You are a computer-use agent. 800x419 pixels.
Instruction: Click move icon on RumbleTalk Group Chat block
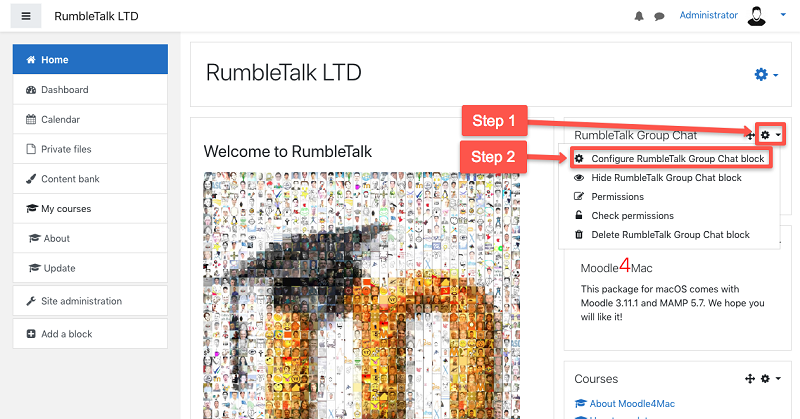[x=749, y=134]
